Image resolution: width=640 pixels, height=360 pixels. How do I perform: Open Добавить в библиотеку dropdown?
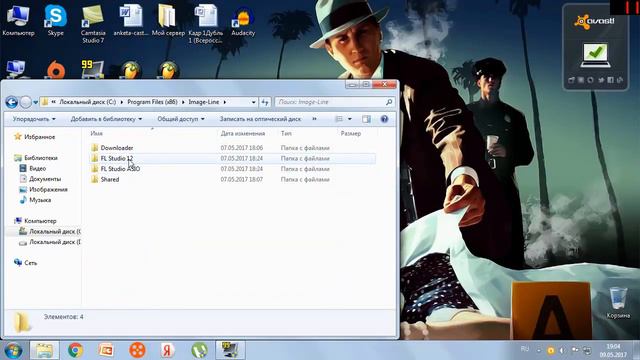107,119
